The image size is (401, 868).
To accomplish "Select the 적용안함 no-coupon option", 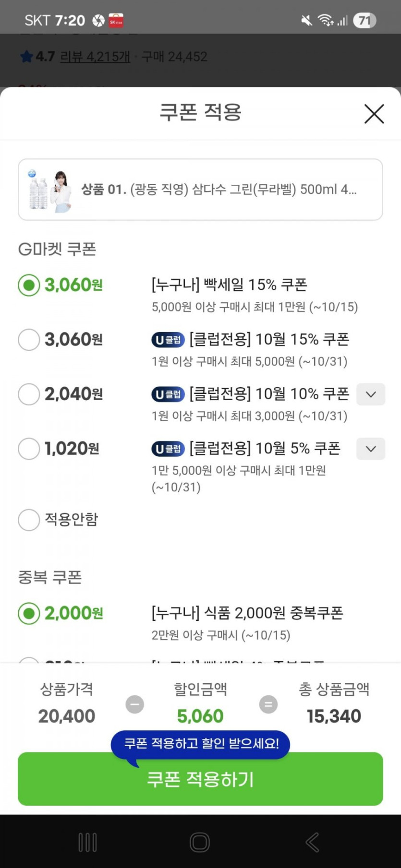I will 29,520.
